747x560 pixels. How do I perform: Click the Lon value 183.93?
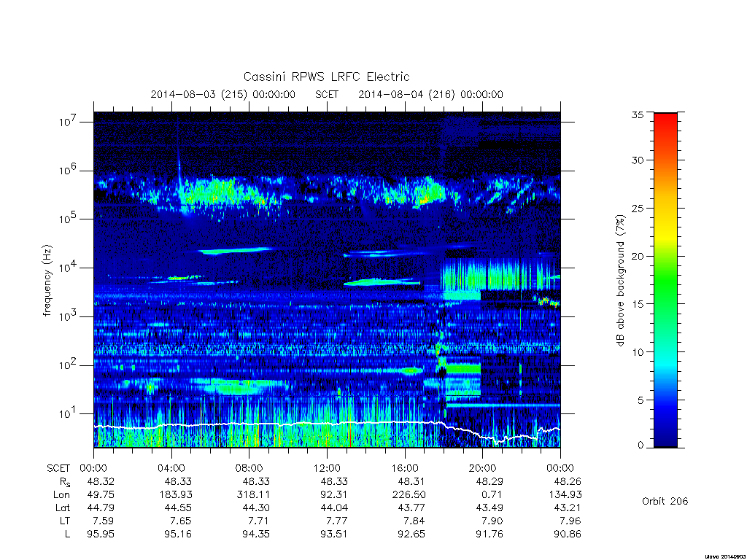coord(176,495)
